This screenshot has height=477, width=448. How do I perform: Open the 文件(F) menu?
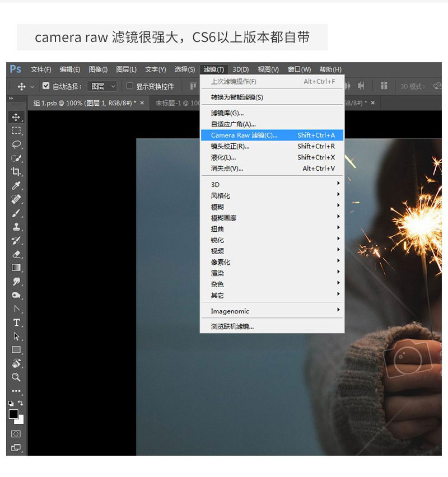click(41, 69)
